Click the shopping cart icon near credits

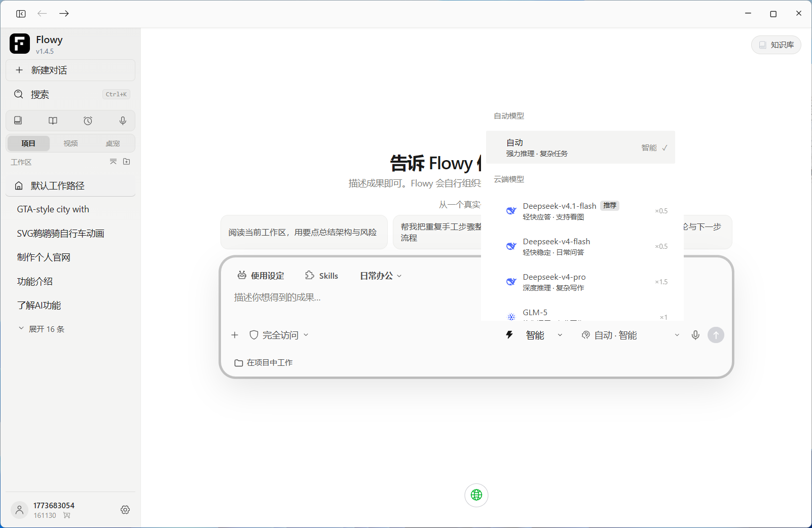(x=67, y=515)
